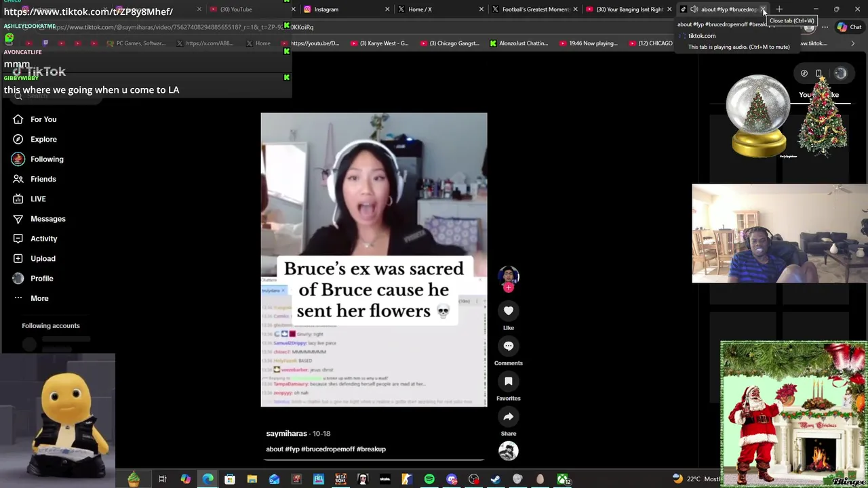Viewport: 868px width, 488px height.
Task: Switch to Football's Greatest Moments tab
Action: pyautogui.click(x=535, y=9)
